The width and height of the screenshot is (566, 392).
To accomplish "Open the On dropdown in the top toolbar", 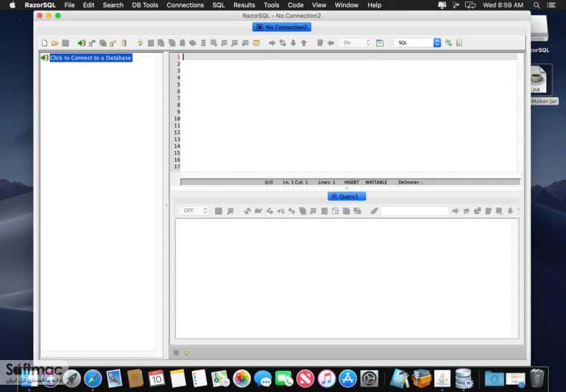I will (x=356, y=43).
